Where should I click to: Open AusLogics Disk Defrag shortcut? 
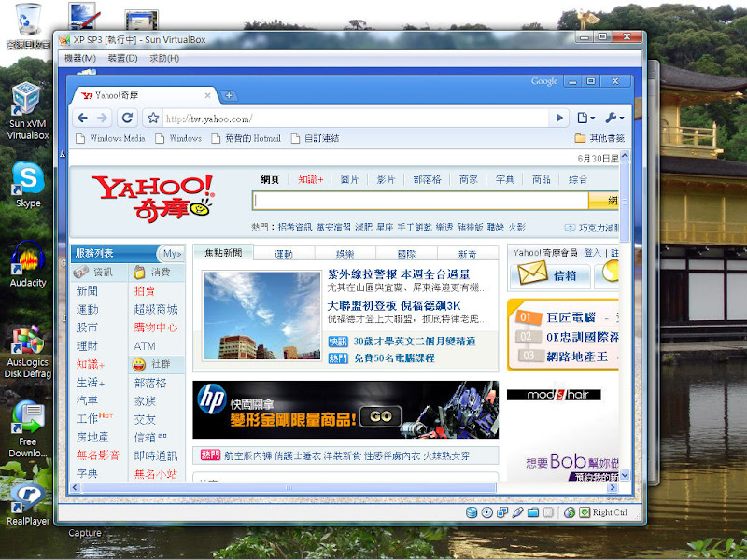tap(28, 353)
